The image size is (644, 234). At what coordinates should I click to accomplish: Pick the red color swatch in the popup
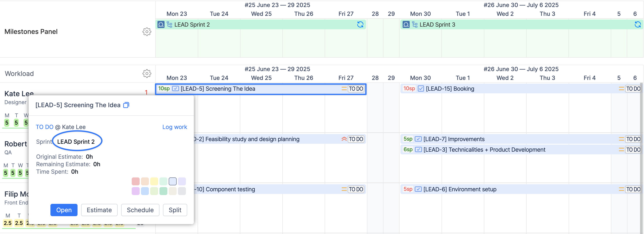(x=135, y=181)
